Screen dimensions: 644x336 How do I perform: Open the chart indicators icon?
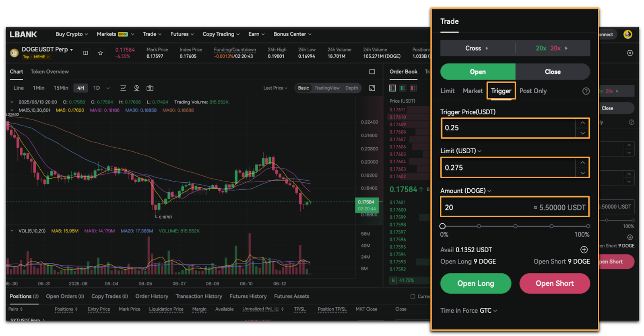(123, 88)
